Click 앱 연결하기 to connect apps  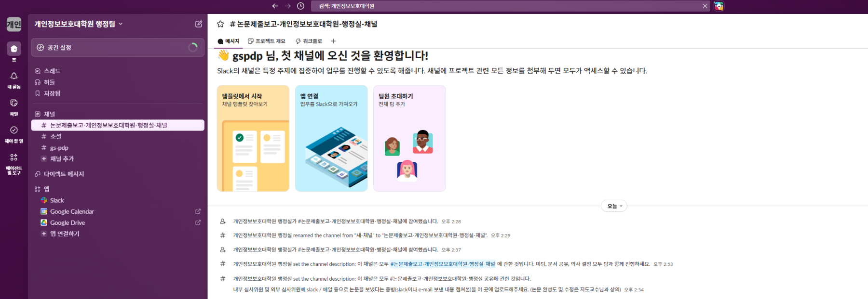click(x=118, y=234)
